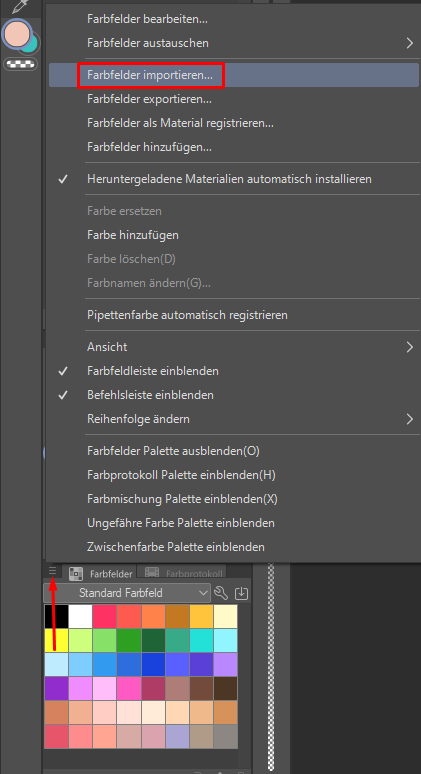Open the Standard Farbfeld dropdown
The width and height of the screenshot is (421, 774).
pyautogui.click(x=127, y=593)
